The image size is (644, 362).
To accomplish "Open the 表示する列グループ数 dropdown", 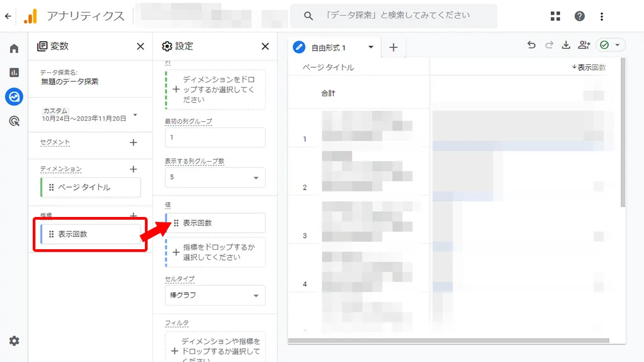I will 215,177.
